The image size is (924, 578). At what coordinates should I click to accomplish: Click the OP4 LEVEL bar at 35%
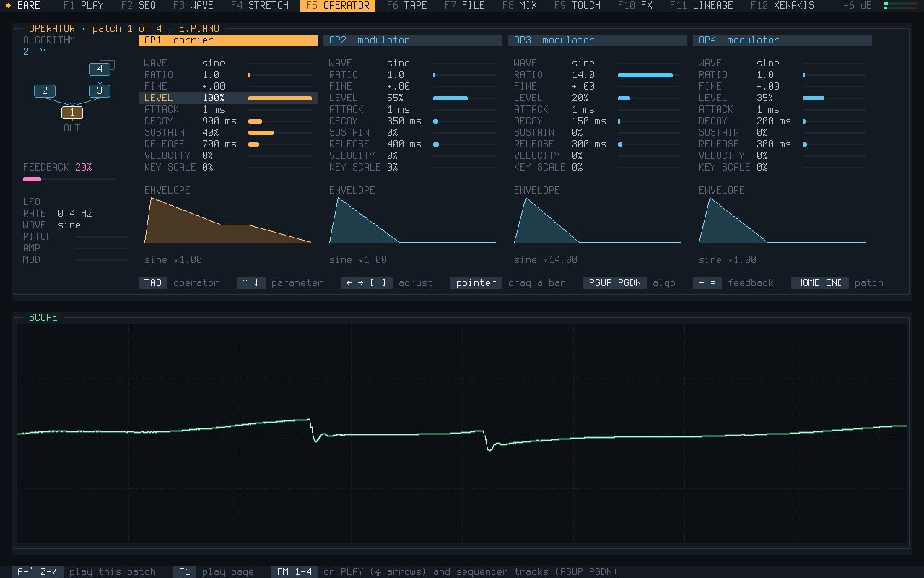tap(834, 98)
